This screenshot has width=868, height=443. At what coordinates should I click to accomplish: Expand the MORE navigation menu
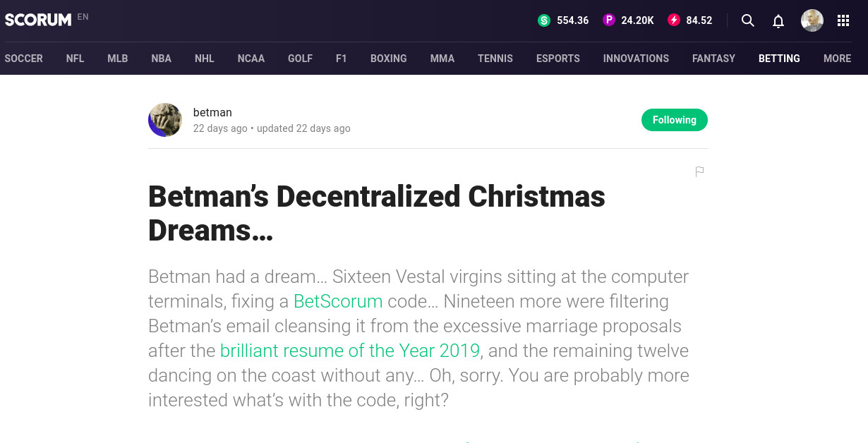837,59
